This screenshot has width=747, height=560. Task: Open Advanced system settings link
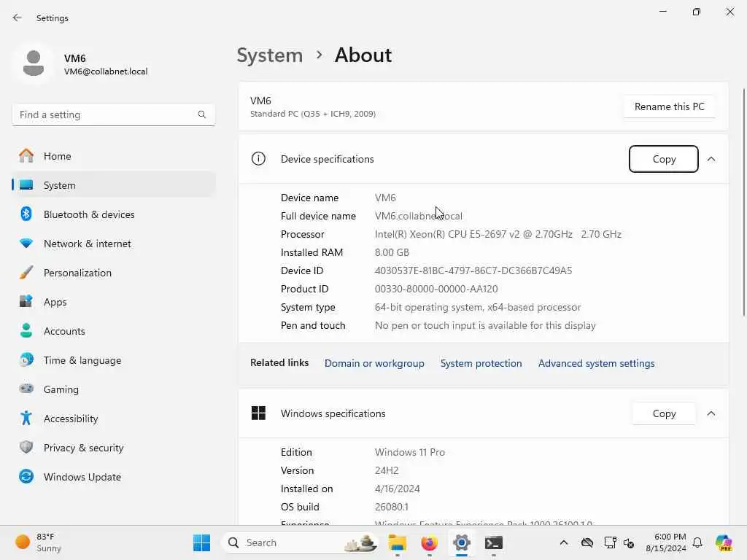(596, 363)
